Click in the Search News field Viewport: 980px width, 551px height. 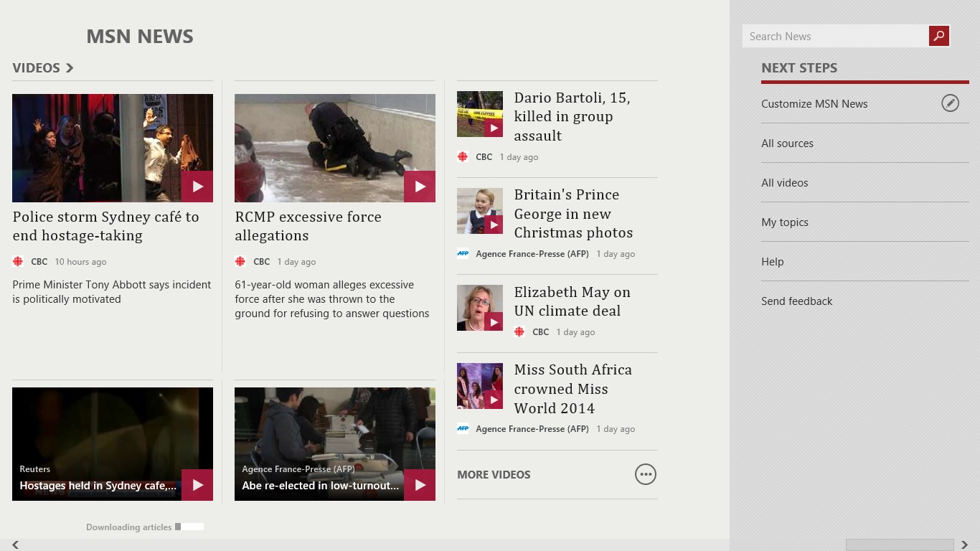836,36
